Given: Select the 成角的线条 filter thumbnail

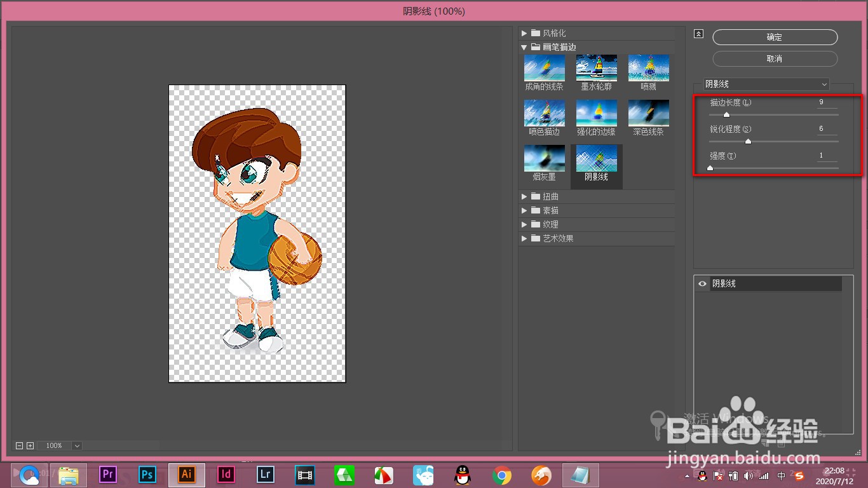Looking at the screenshot, I should [544, 68].
